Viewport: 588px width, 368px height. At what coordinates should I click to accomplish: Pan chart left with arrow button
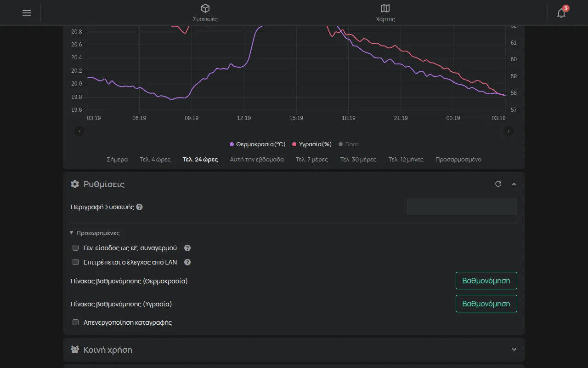point(79,131)
